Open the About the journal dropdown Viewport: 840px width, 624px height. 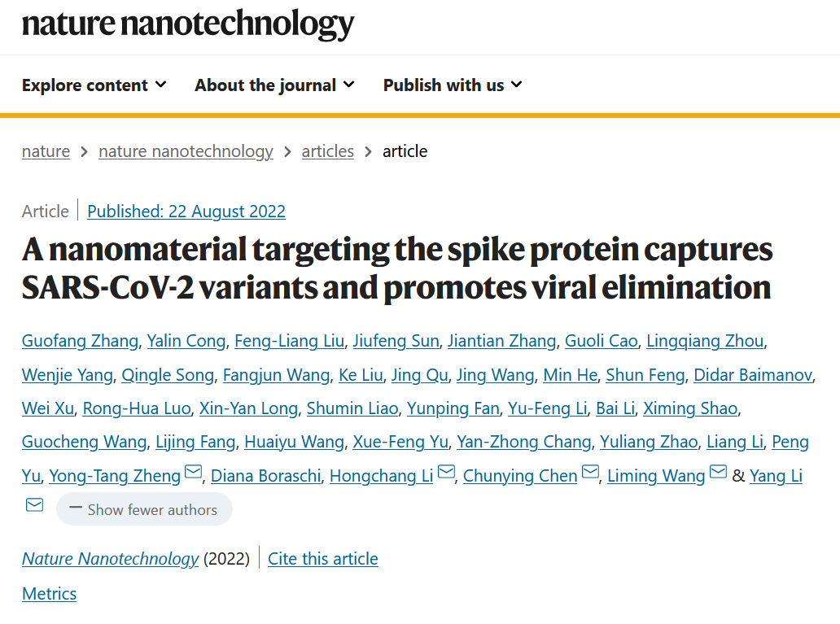point(274,85)
